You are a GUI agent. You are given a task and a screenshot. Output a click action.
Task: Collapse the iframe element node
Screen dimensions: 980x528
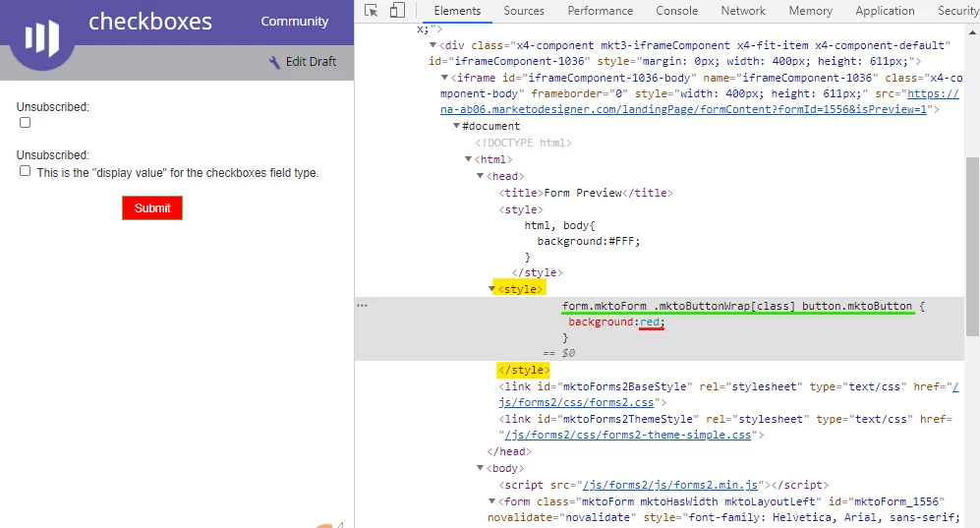tap(444, 78)
